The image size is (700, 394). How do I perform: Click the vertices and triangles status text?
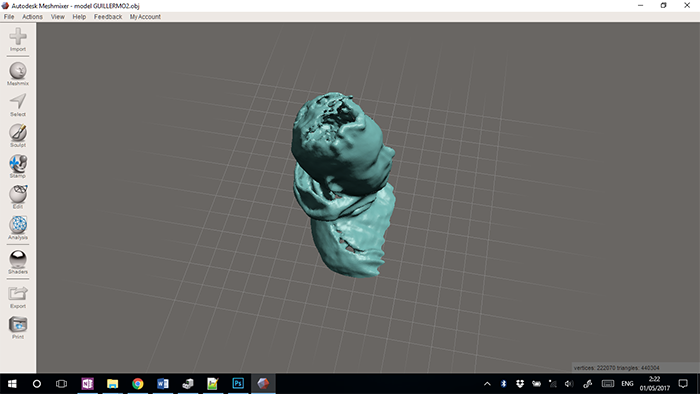coord(616,368)
